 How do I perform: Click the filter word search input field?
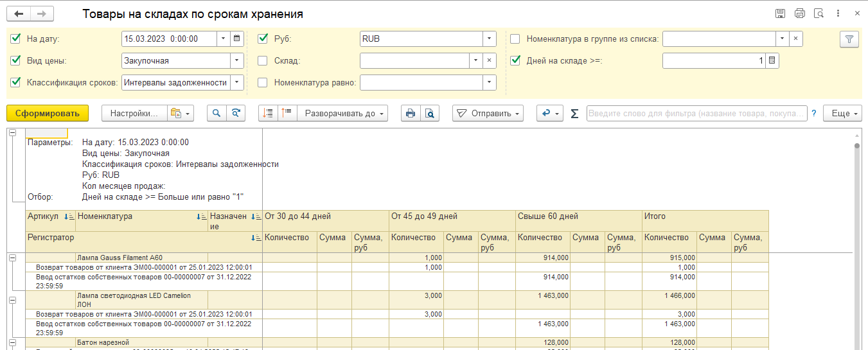click(x=696, y=113)
